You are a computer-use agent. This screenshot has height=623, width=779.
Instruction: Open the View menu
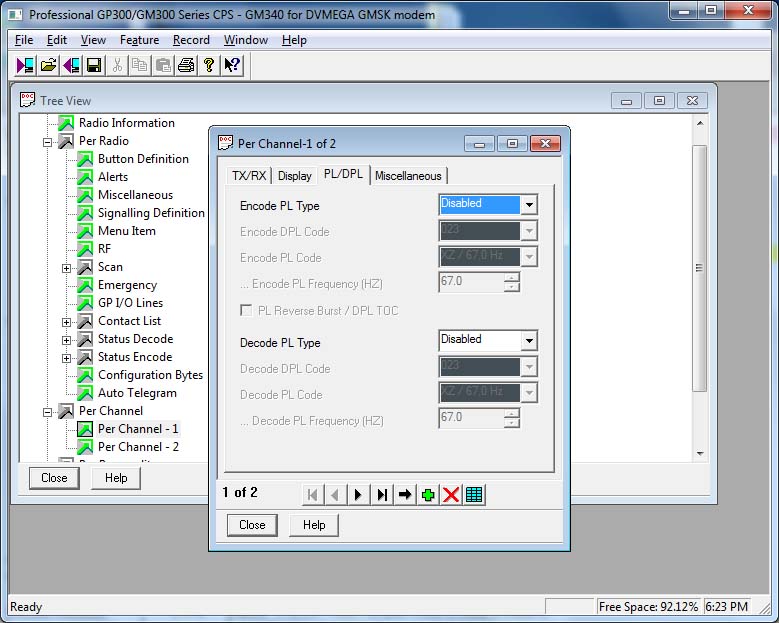click(93, 40)
